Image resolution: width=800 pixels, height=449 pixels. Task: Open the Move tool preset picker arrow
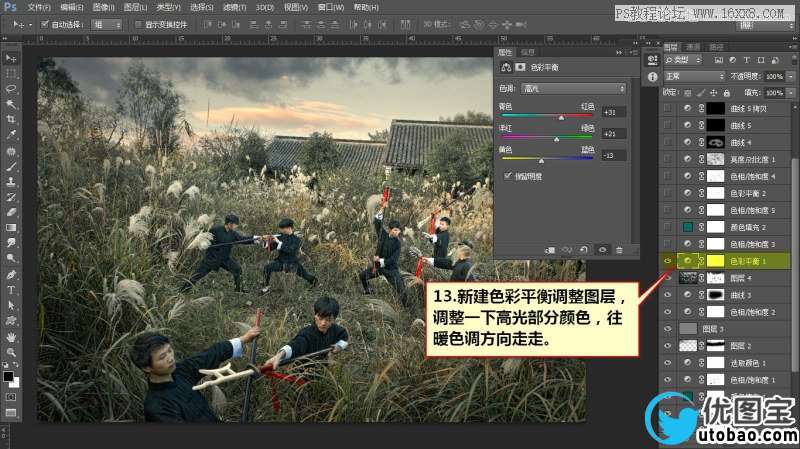coord(30,24)
